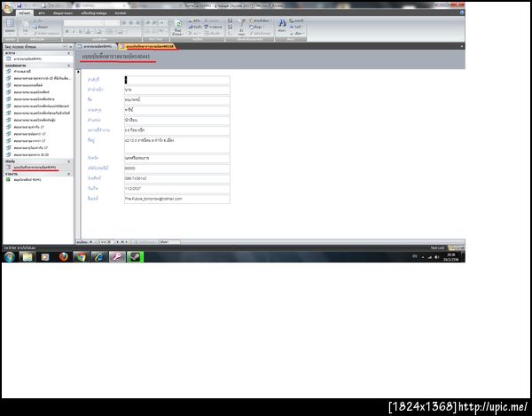Open the font name combo box
This screenshot has width=532, height=416.
[83, 23]
